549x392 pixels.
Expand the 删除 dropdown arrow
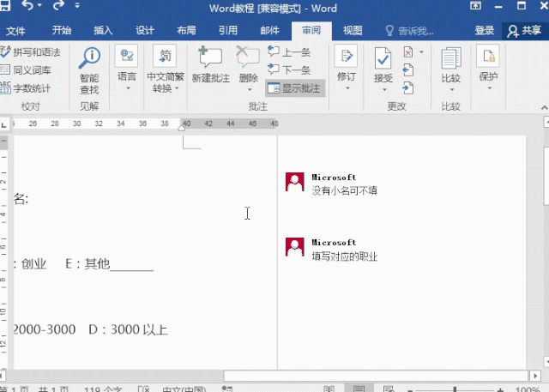pos(250,89)
